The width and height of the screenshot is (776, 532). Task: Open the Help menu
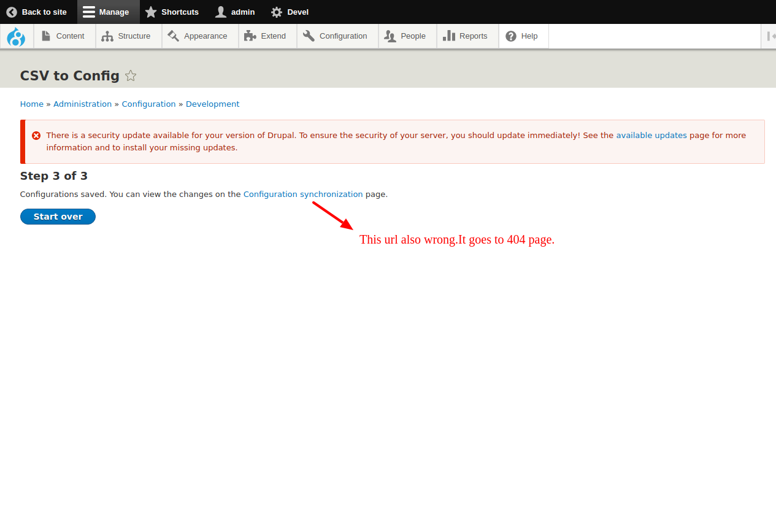(x=524, y=36)
